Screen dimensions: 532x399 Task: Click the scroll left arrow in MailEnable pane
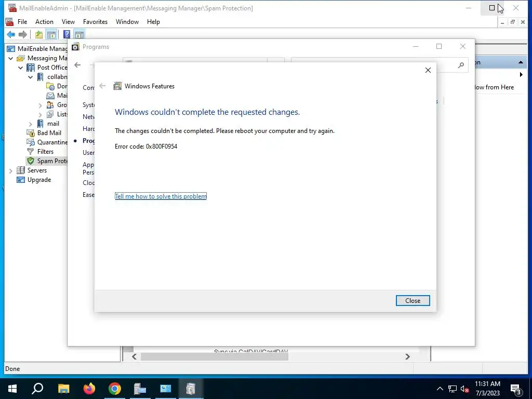pos(135,356)
